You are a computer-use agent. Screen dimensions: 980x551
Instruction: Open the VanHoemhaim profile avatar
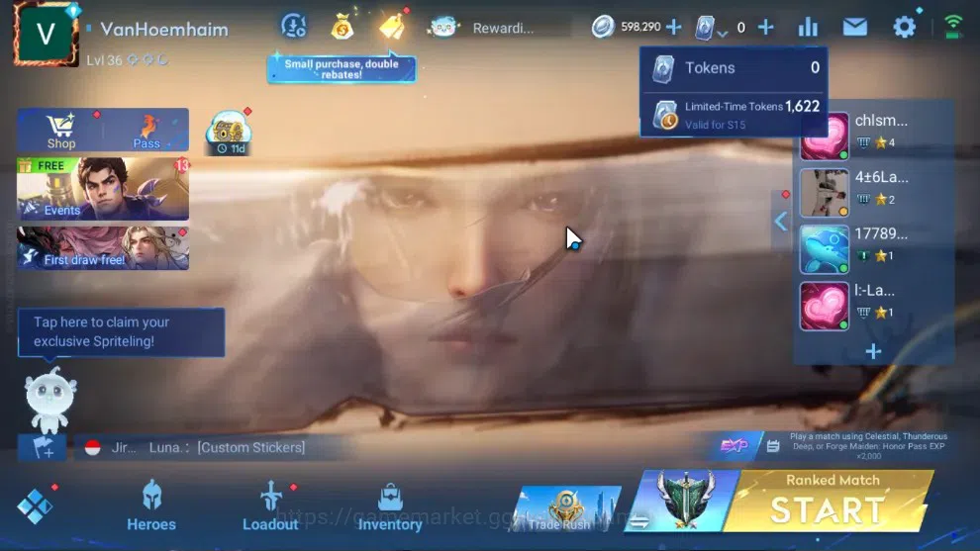coord(46,33)
